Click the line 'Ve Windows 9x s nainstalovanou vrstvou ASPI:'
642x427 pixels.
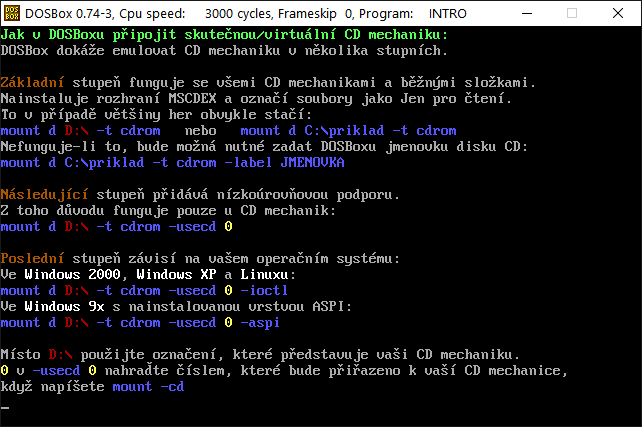[x=176, y=306]
